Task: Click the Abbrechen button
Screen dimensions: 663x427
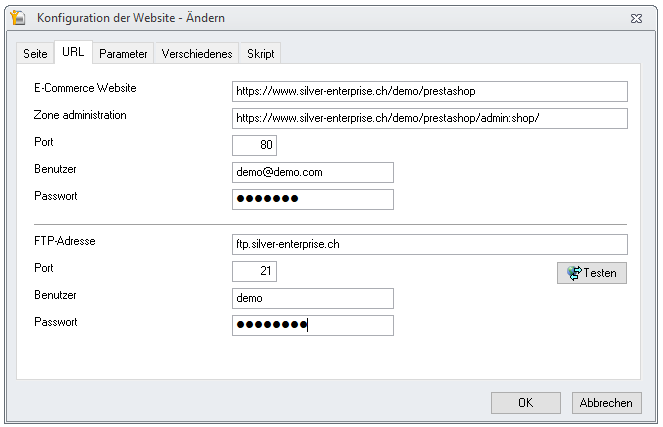Action: coord(606,403)
